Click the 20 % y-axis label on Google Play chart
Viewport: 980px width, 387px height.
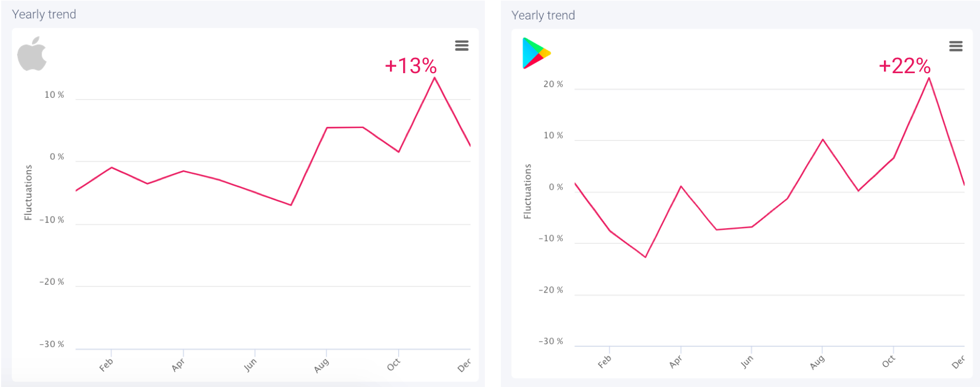pos(553,84)
